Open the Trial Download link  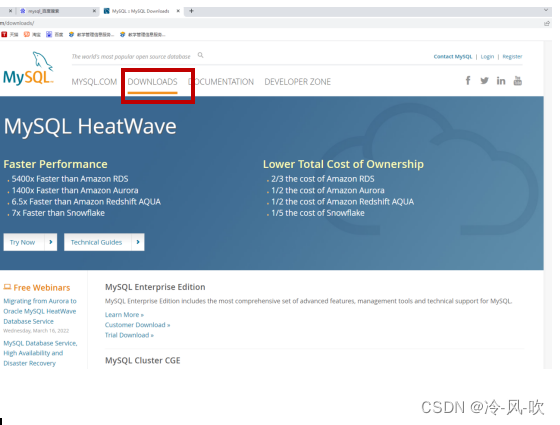coord(129,335)
